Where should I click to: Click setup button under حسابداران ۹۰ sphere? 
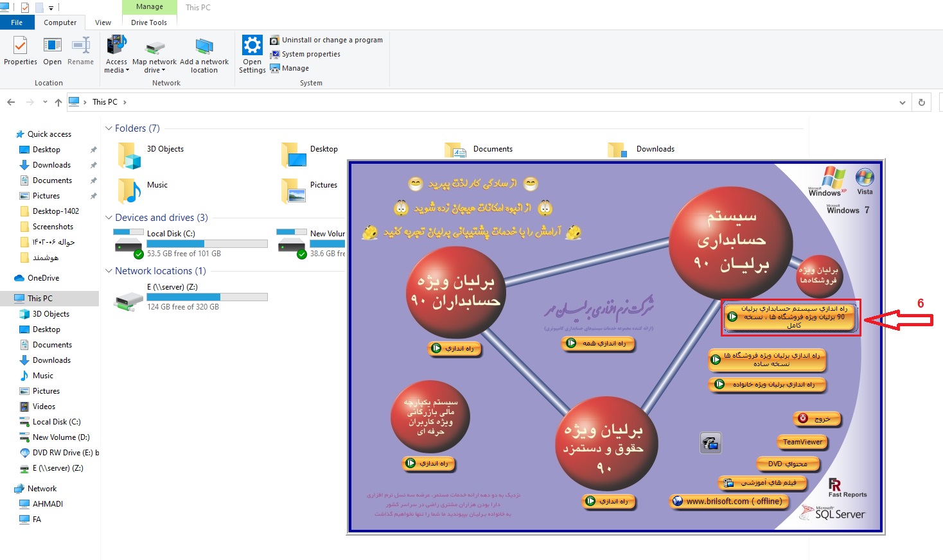coord(454,349)
